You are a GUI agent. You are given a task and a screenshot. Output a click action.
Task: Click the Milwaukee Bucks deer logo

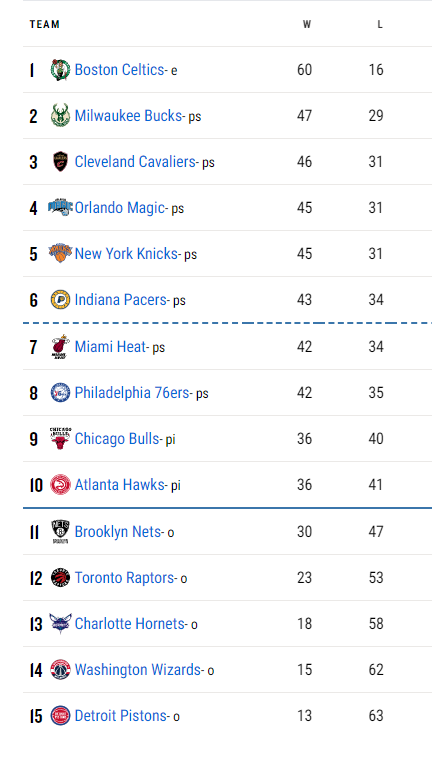[x=60, y=116]
